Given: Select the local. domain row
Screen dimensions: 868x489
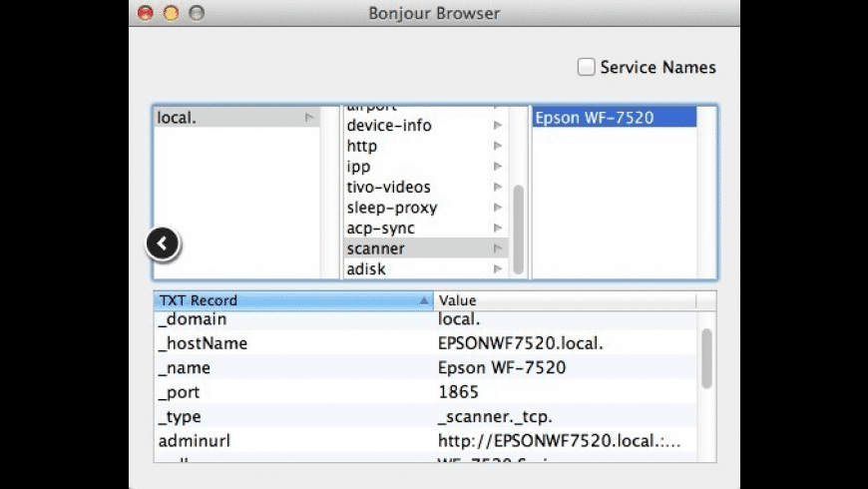Looking at the screenshot, I should (236, 118).
